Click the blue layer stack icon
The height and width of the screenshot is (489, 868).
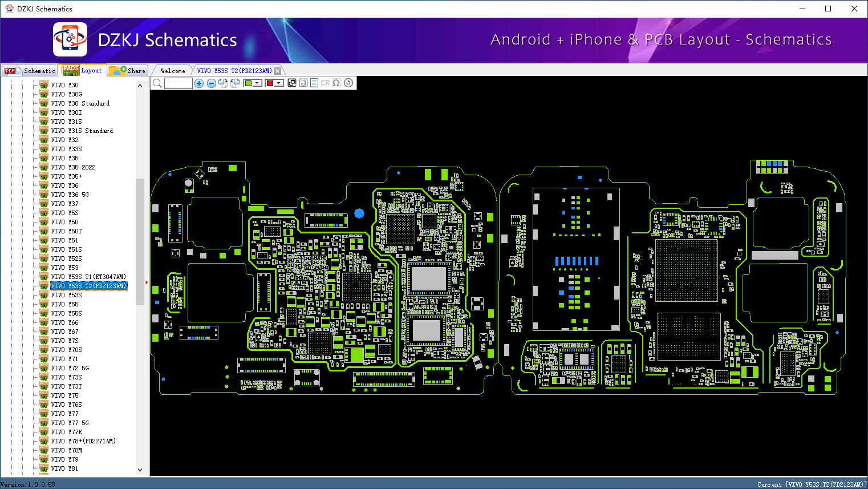[x=314, y=83]
